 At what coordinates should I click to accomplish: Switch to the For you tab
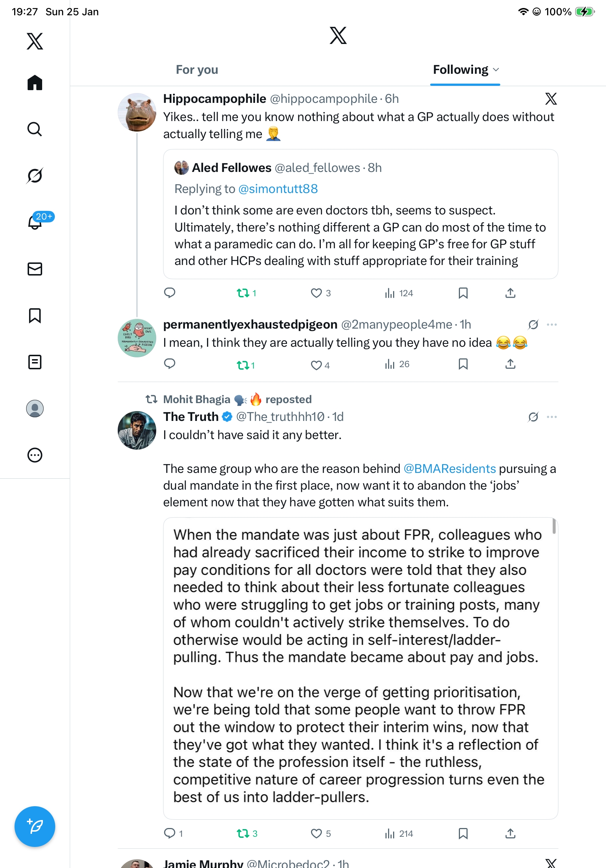coord(197,69)
